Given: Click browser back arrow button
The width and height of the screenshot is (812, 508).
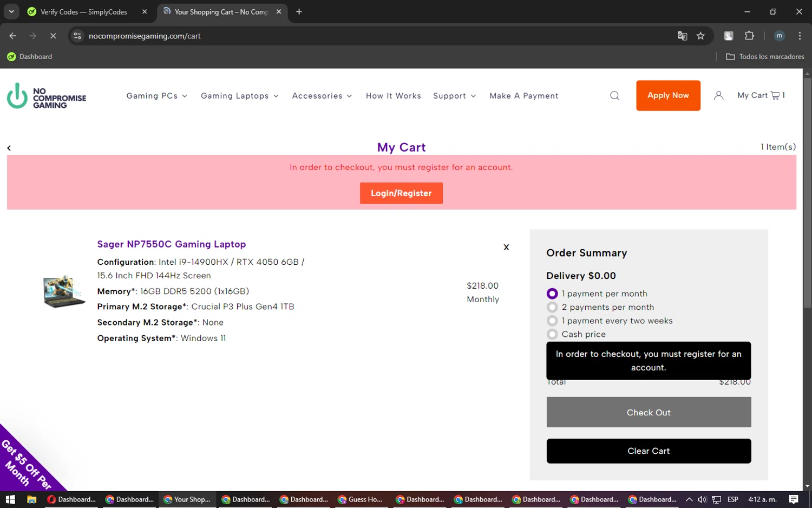Looking at the screenshot, I should coord(13,36).
